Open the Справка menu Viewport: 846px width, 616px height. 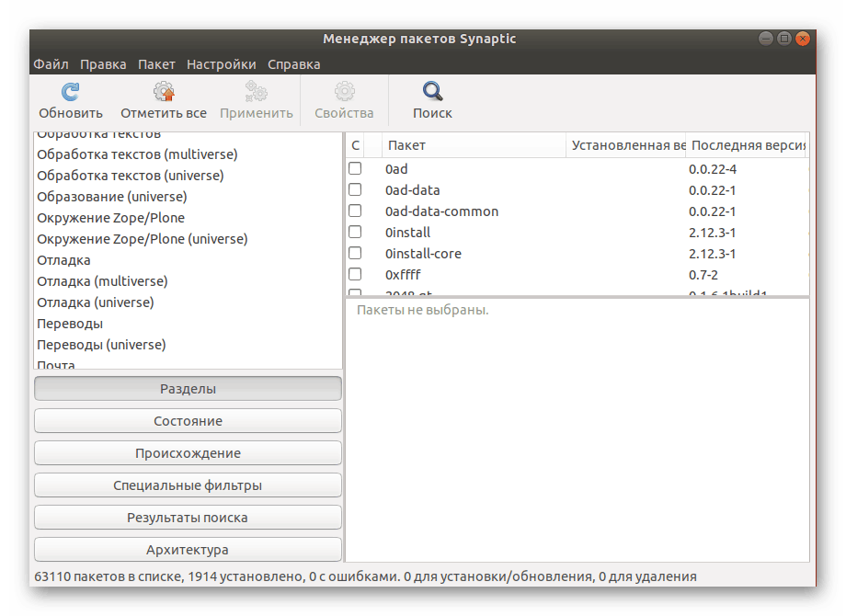(x=294, y=64)
